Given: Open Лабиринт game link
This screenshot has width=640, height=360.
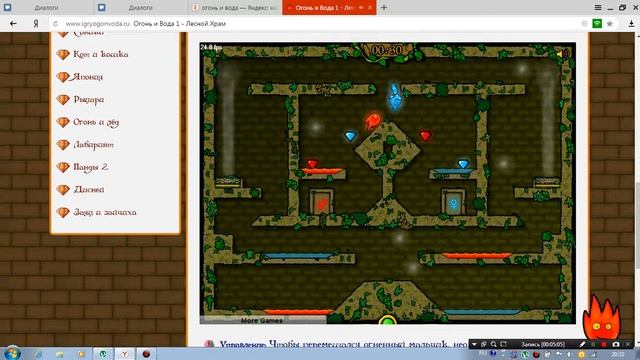Looking at the screenshot, I should (x=93, y=145).
